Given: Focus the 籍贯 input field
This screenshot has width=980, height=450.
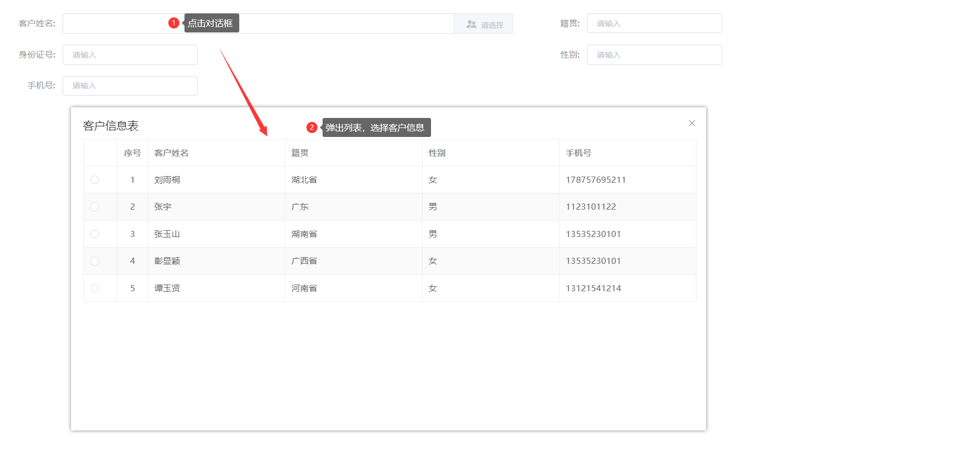Looking at the screenshot, I should coord(654,23).
